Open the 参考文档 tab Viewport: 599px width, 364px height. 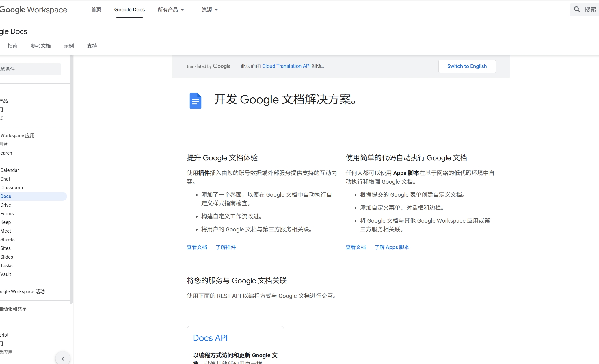[41, 46]
